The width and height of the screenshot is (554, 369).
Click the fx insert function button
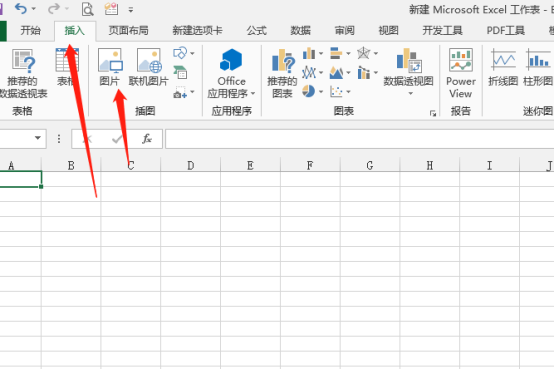point(147,139)
